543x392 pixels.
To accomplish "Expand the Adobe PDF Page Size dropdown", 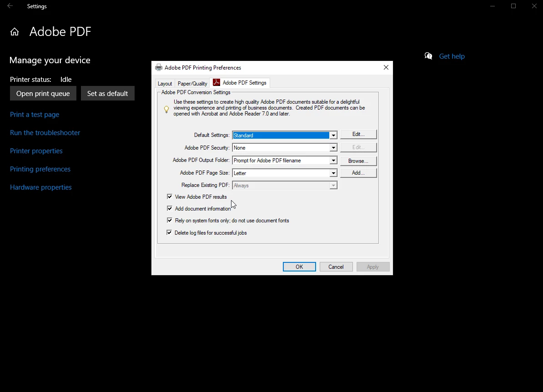I will point(333,173).
